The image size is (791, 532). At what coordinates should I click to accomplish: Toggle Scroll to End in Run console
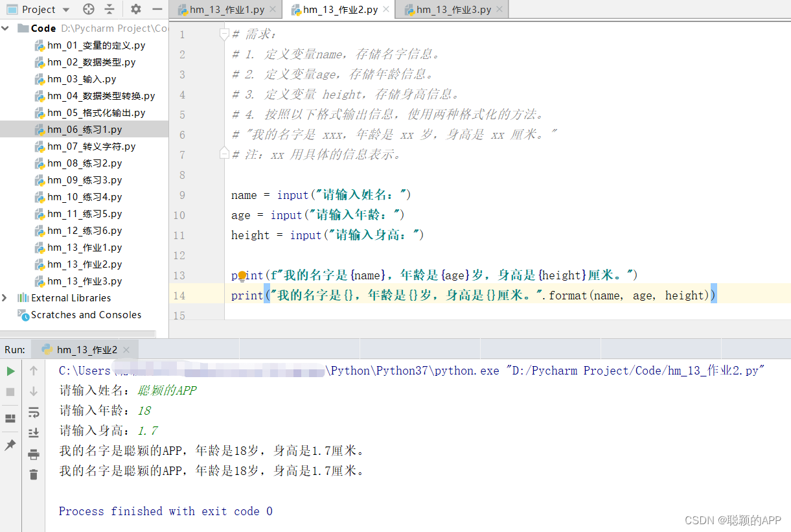tap(34, 433)
